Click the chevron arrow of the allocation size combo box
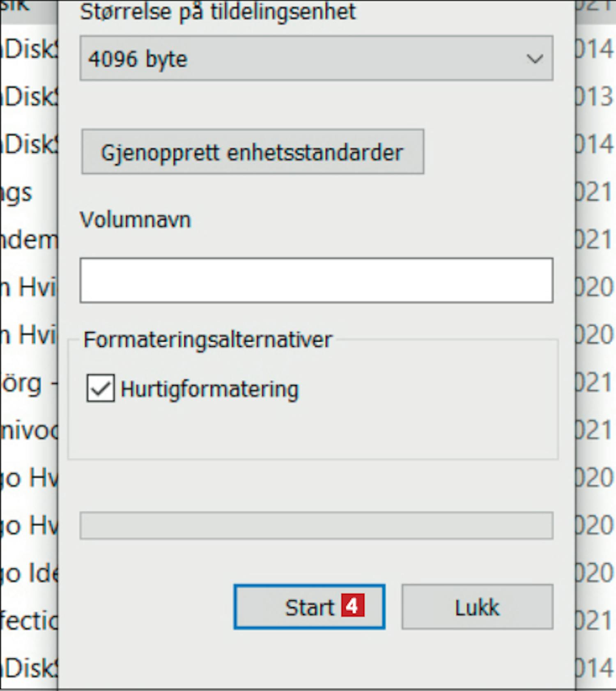This screenshot has width=616, height=691. coord(535,59)
